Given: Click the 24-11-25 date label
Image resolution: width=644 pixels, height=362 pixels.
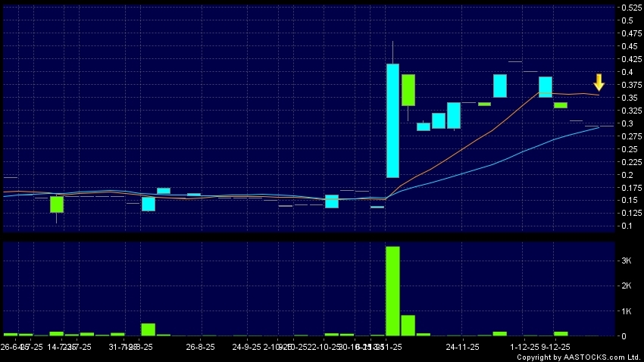Looking at the screenshot, I should 462,346.
